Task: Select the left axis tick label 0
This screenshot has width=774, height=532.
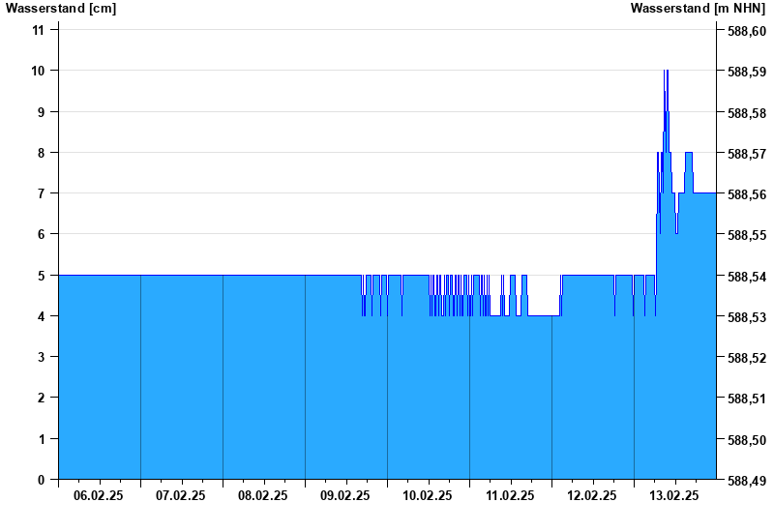Action: pyautogui.click(x=42, y=480)
